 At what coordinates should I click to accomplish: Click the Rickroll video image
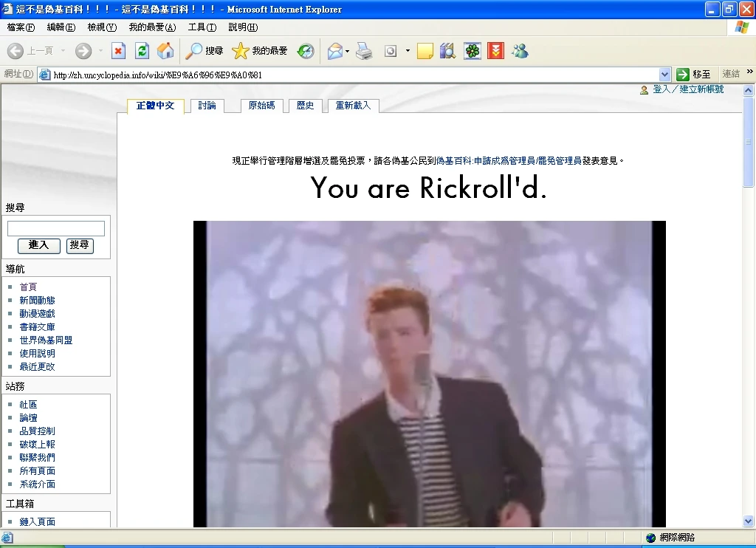click(429, 374)
